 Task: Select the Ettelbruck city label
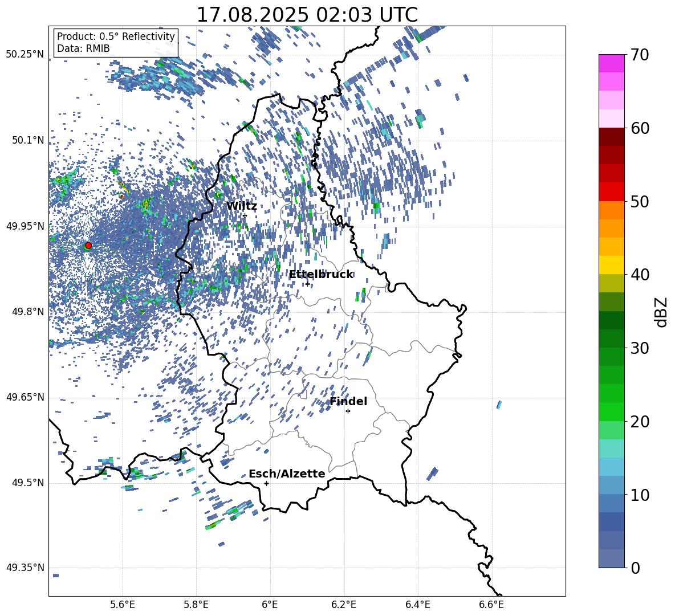coord(321,275)
